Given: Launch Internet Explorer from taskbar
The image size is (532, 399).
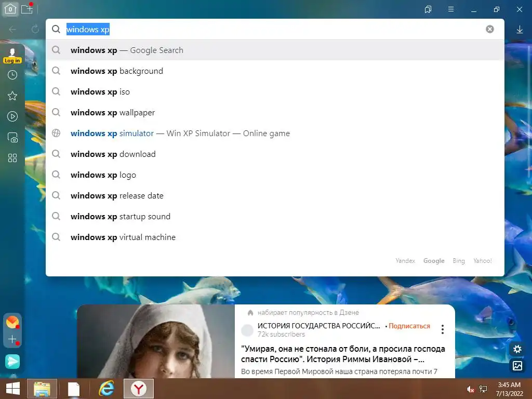Looking at the screenshot, I should pos(107,389).
